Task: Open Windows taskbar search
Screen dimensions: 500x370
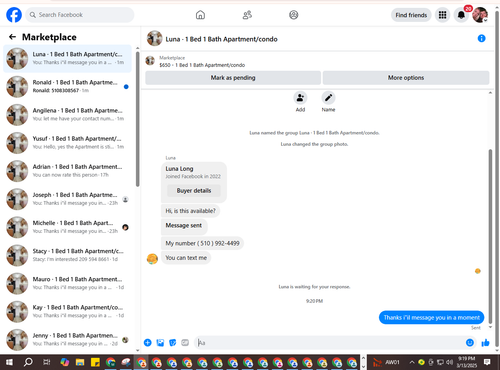Action: pos(28,362)
